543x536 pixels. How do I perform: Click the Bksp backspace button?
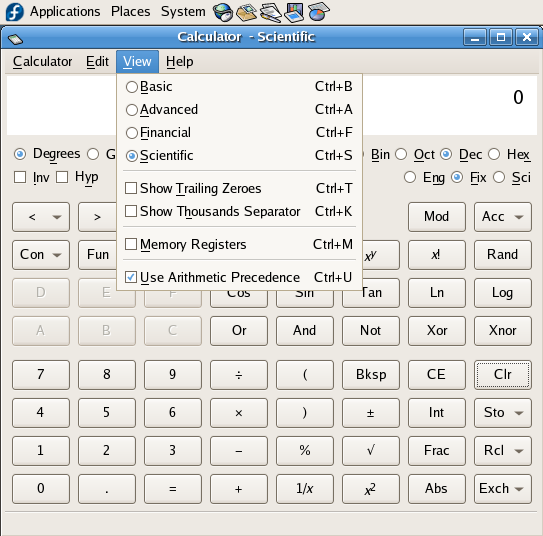(x=371, y=375)
